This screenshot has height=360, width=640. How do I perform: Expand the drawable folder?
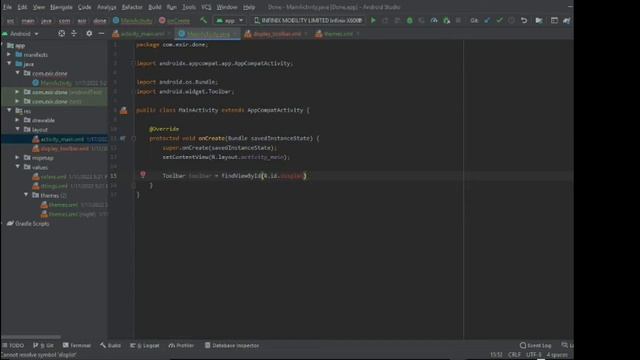point(17,120)
